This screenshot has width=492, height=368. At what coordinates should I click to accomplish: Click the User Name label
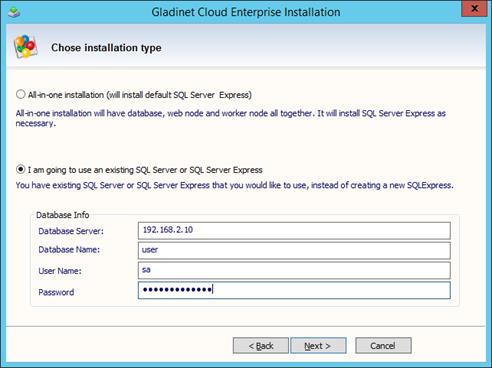tap(60, 271)
